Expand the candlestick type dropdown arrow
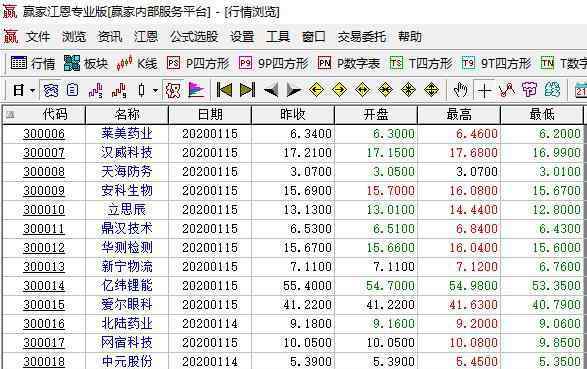This screenshot has height=369, width=587. (x=155, y=90)
